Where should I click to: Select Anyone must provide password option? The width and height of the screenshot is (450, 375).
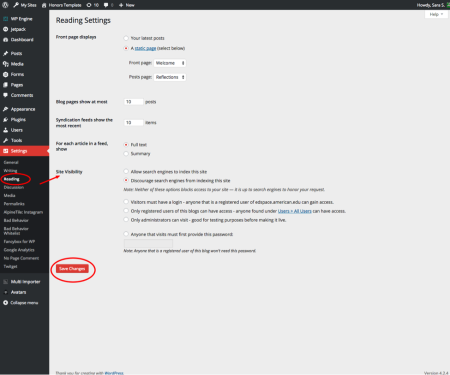(126, 234)
